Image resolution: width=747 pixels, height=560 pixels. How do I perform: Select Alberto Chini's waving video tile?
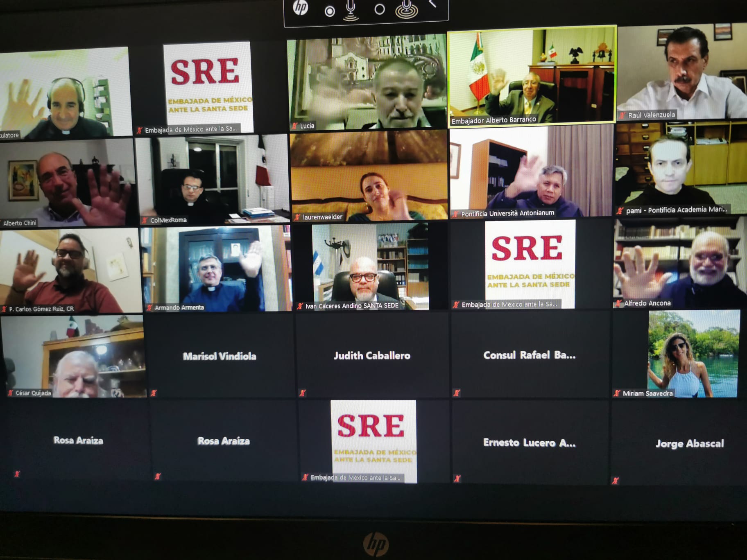click(x=67, y=183)
